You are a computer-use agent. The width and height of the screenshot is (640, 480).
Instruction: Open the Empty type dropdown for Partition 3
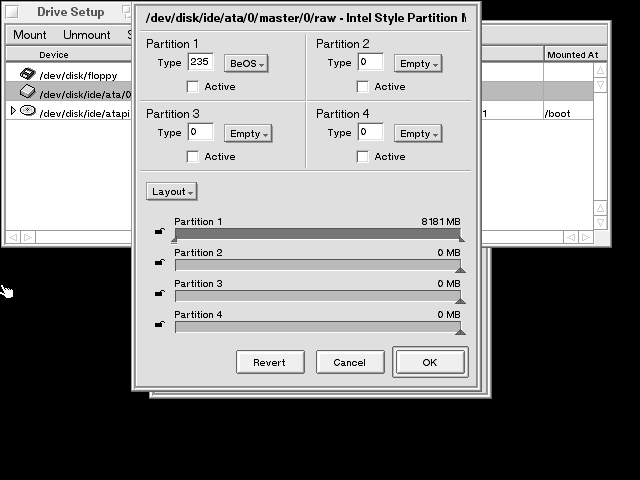tap(248, 133)
